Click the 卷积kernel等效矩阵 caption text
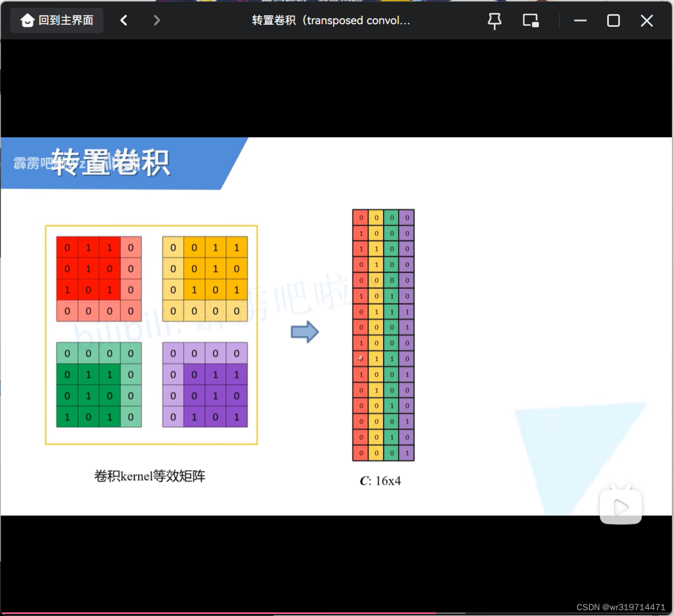Image resolution: width=674 pixels, height=616 pixels. coord(149,476)
